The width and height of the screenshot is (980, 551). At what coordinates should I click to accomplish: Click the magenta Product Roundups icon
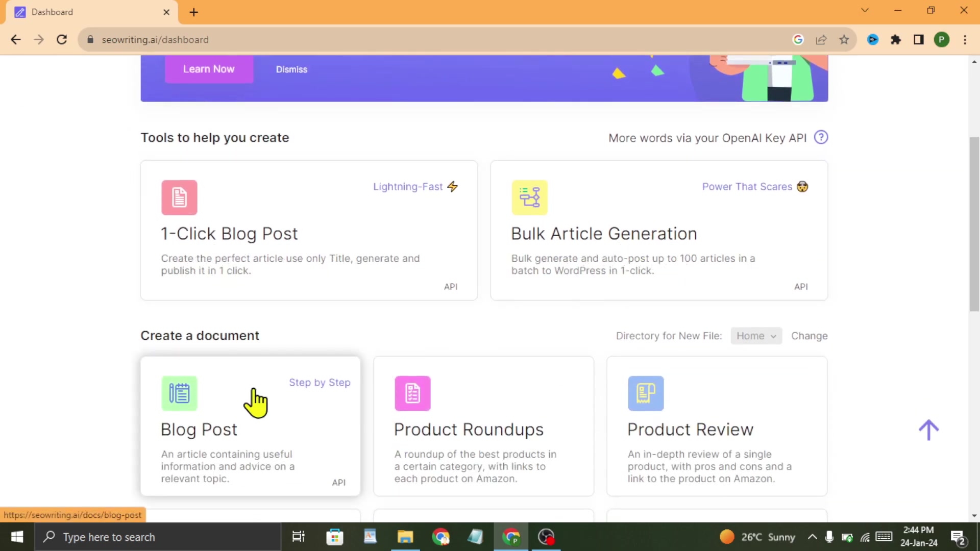412,393
